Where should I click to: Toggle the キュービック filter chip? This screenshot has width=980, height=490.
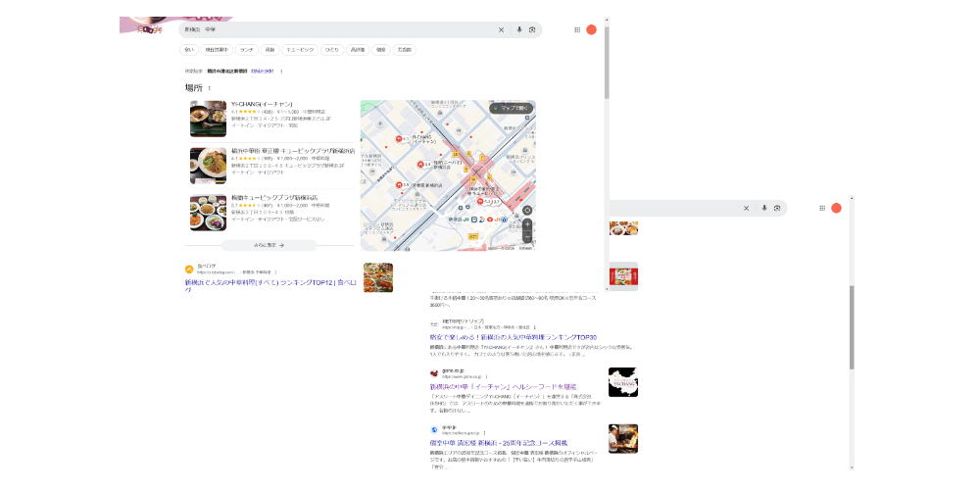click(300, 49)
